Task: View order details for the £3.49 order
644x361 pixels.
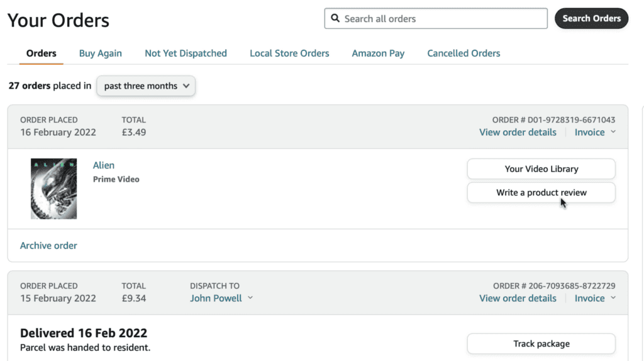Action: tap(518, 132)
